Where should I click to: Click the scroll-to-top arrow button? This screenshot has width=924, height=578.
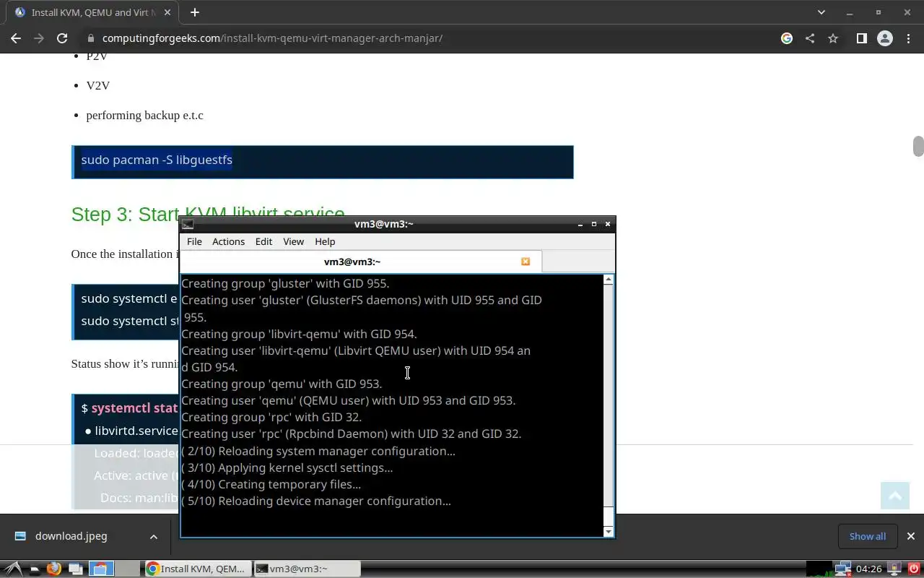click(x=895, y=496)
